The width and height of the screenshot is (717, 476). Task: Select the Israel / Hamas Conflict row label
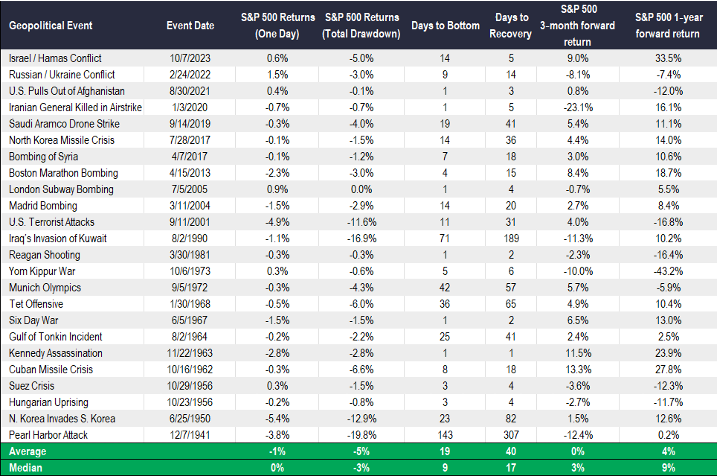pyautogui.click(x=52, y=60)
